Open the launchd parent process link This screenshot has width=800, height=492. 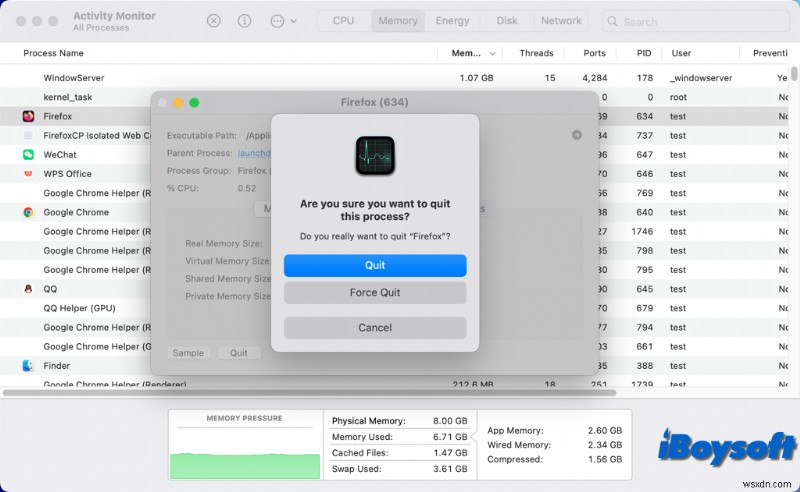point(254,153)
